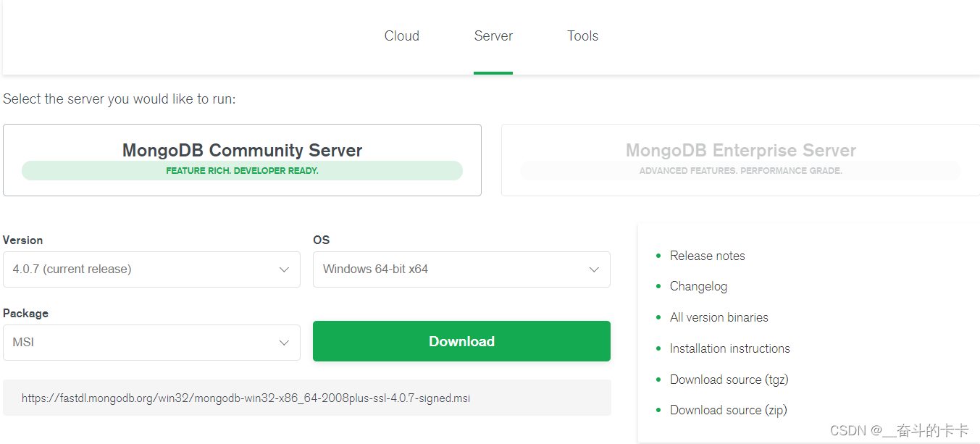Open the All version binaries link
Image resolution: width=980 pixels, height=444 pixels.
pos(719,317)
